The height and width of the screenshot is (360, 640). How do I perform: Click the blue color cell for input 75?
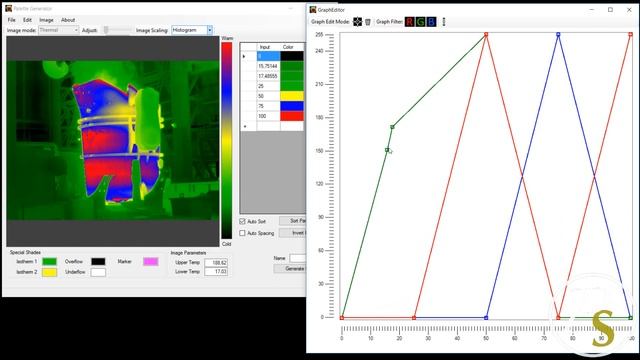point(292,106)
